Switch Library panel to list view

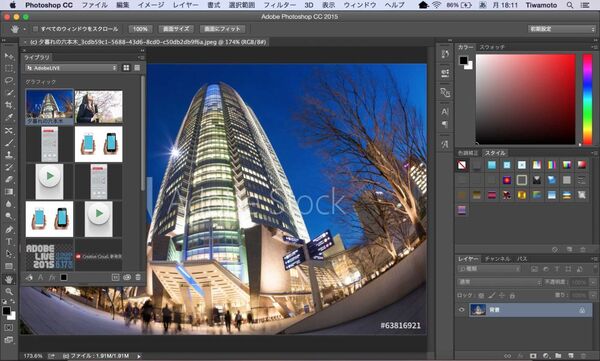point(137,68)
